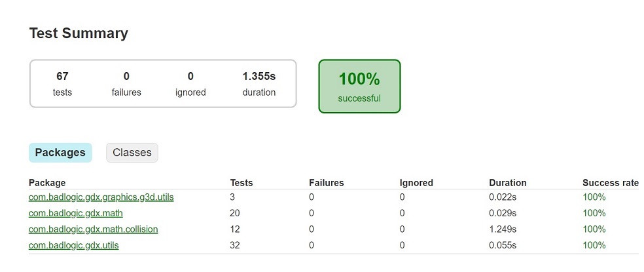
Task: Click the Ignored column header
Action: [416, 183]
